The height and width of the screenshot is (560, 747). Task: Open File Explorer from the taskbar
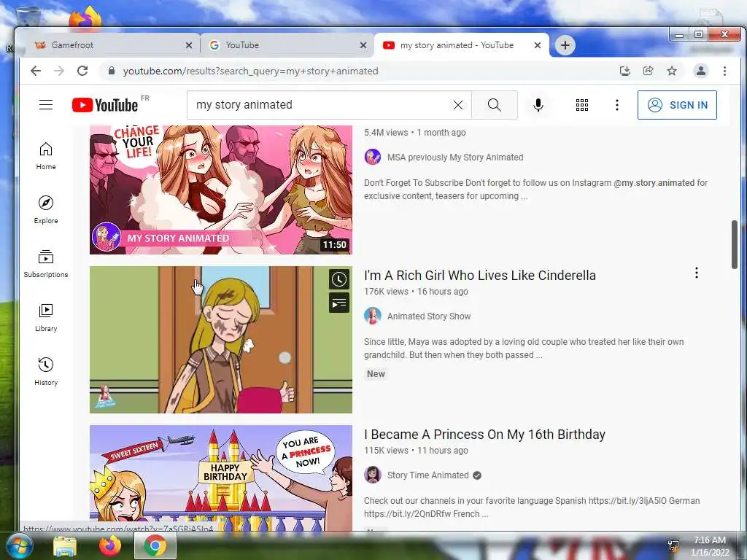point(65,546)
